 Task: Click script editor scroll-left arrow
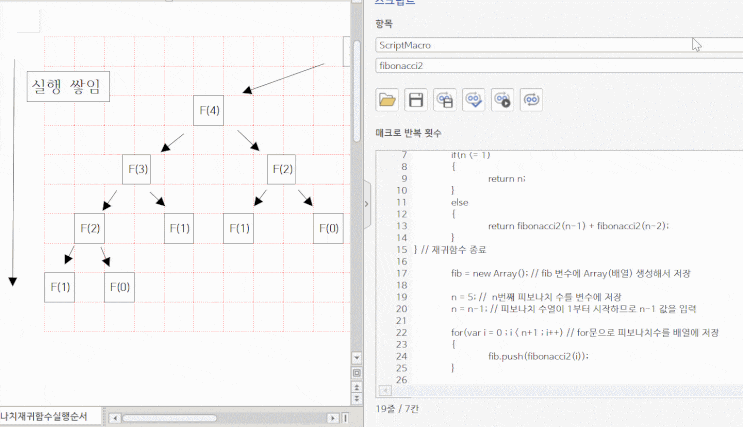[x=385, y=391]
